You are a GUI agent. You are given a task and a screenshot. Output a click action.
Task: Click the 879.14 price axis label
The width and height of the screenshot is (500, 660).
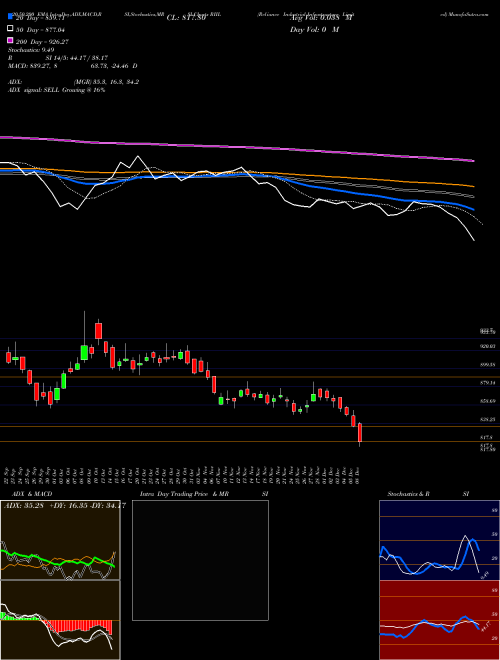(x=487, y=383)
